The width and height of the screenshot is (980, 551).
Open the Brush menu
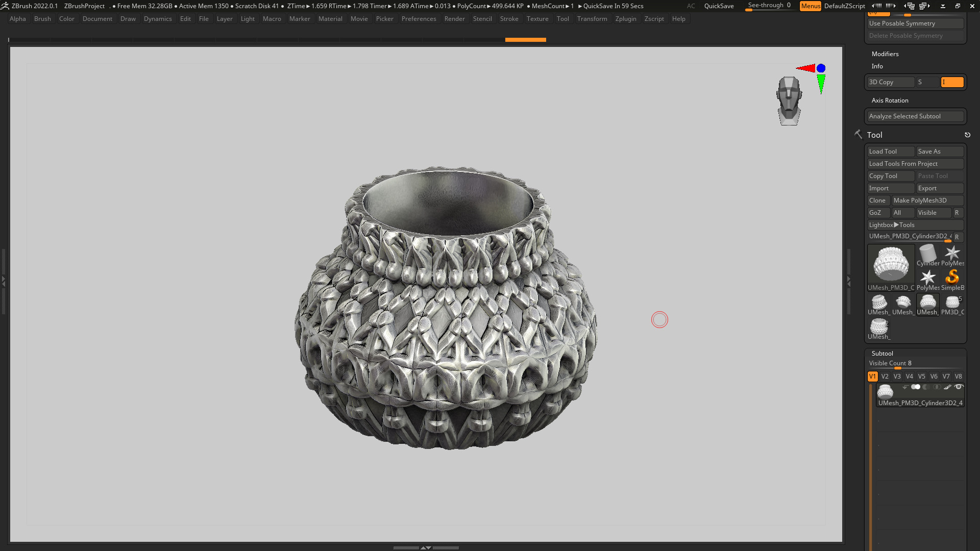(42, 19)
